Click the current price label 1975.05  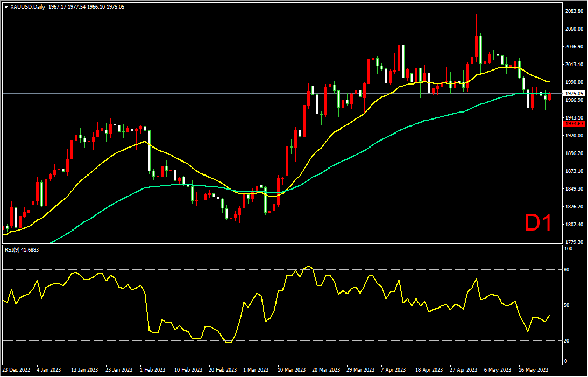pos(575,94)
